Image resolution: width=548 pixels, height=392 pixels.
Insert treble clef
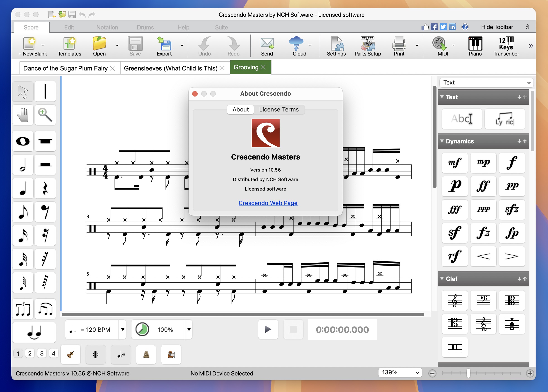click(x=455, y=300)
